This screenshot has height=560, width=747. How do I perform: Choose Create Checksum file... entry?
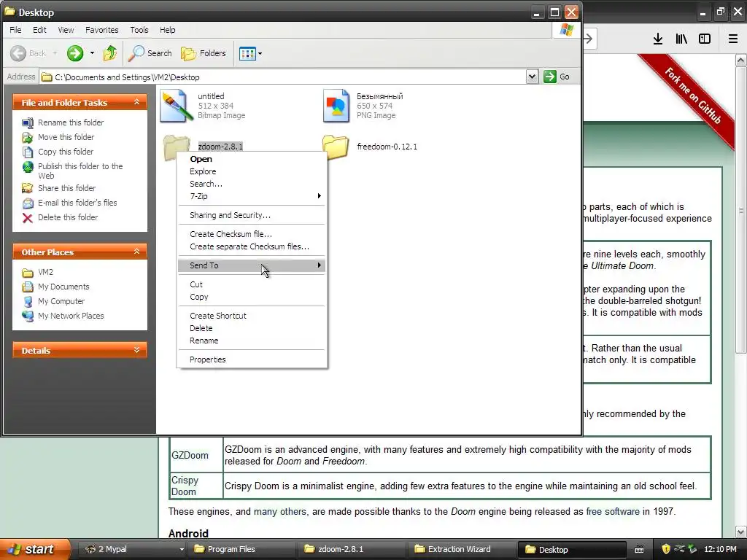click(252, 234)
